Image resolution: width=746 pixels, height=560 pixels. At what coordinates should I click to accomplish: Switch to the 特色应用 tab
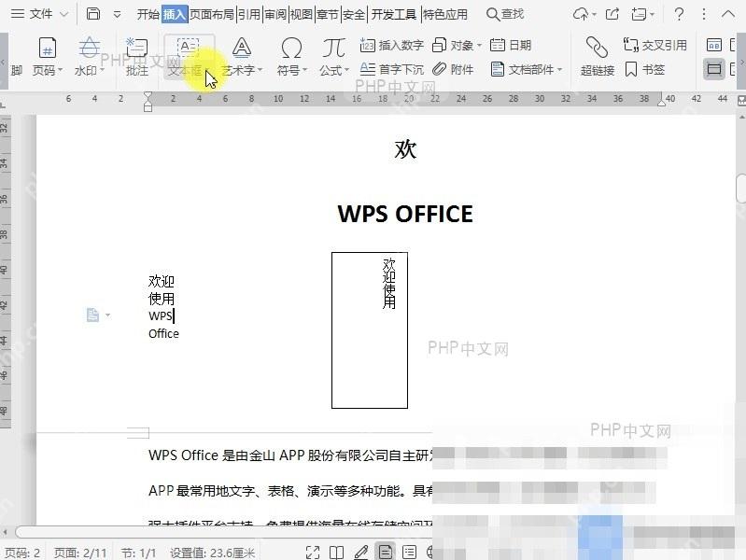tap(445, 15)
